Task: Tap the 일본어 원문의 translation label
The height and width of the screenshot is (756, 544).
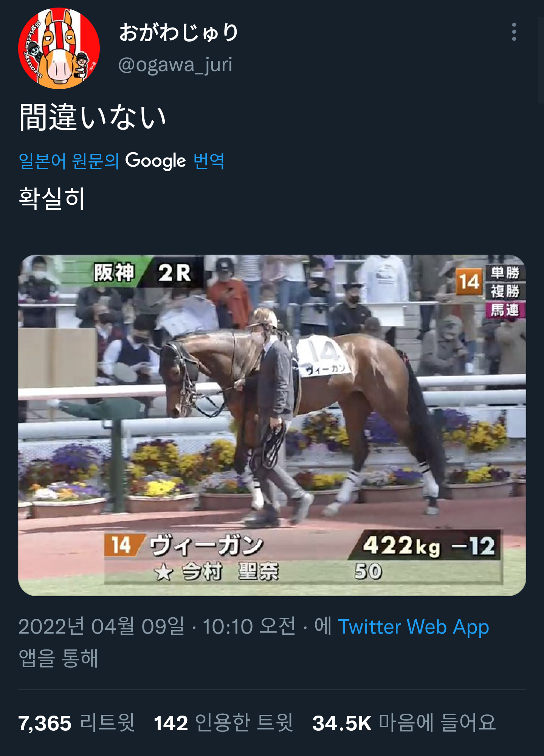Action: tap(69, 161)
